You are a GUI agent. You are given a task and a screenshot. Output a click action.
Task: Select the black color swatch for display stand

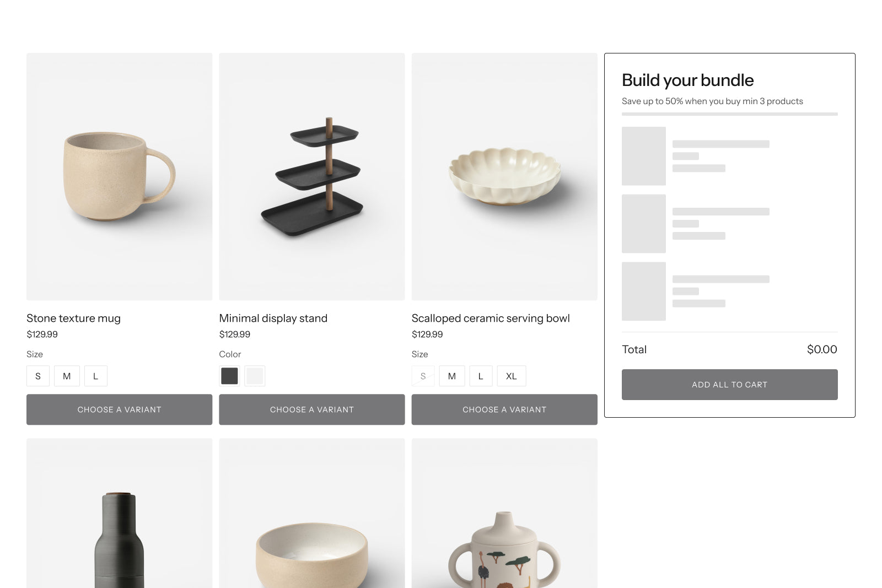(229, 375)
